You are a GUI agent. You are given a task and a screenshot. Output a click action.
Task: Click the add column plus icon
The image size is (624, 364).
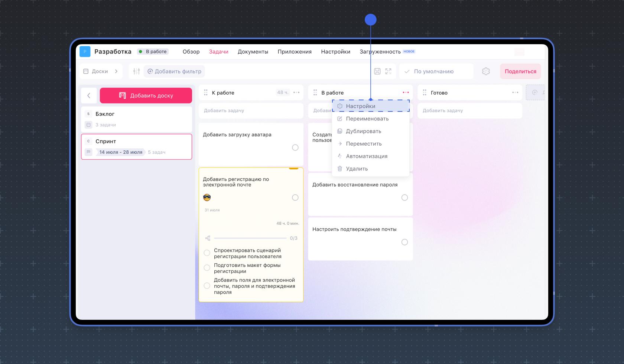534,92
